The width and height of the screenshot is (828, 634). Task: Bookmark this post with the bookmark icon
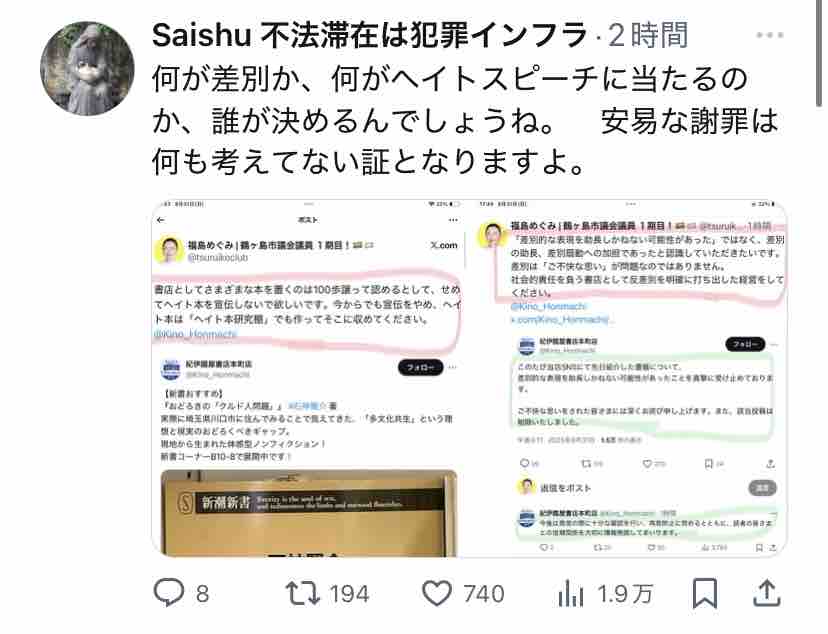(705, 593)
